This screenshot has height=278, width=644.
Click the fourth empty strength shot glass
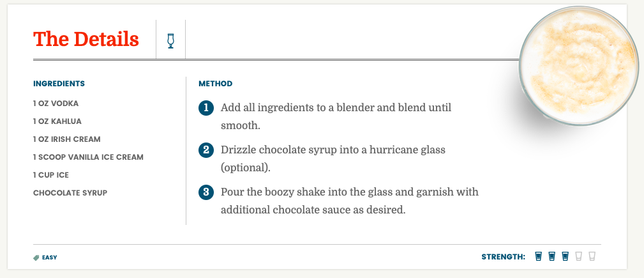point(579,257)
